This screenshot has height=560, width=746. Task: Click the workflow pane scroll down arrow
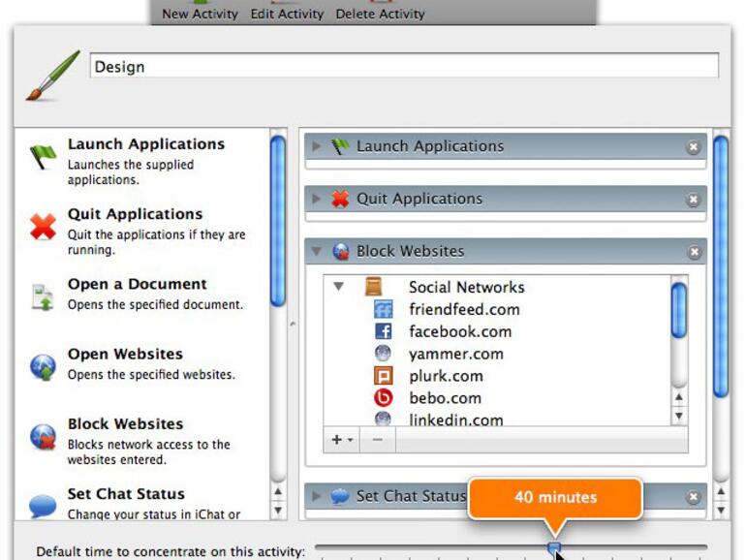[x=721, y=510]
